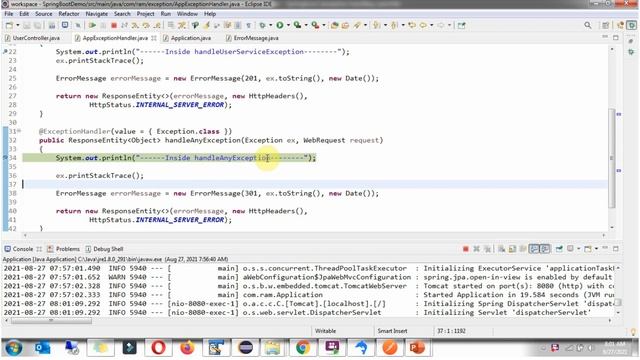Image resolution: width=640 pixels, height=360 pixels.
Task: Click the Search magnifier icon in toolbar
Action: coord(588,25)
